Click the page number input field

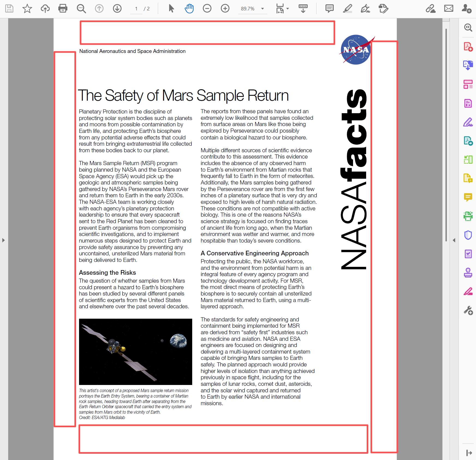pos(136,9)
